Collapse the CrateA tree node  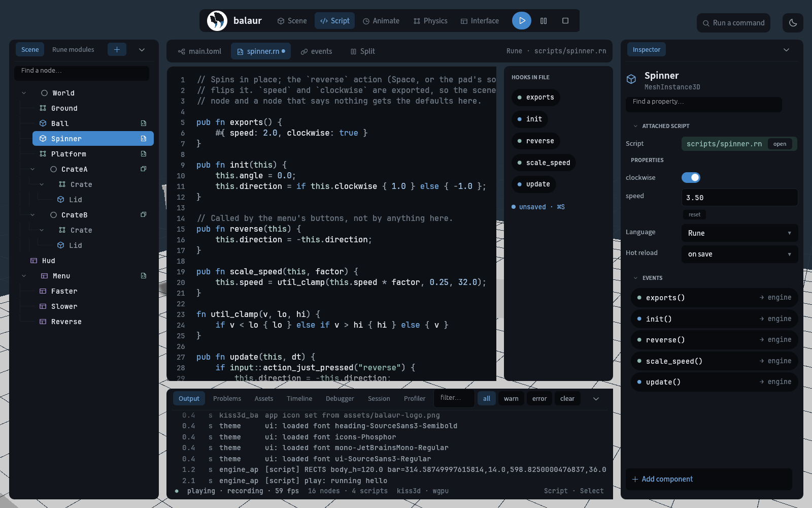[32, 169]
